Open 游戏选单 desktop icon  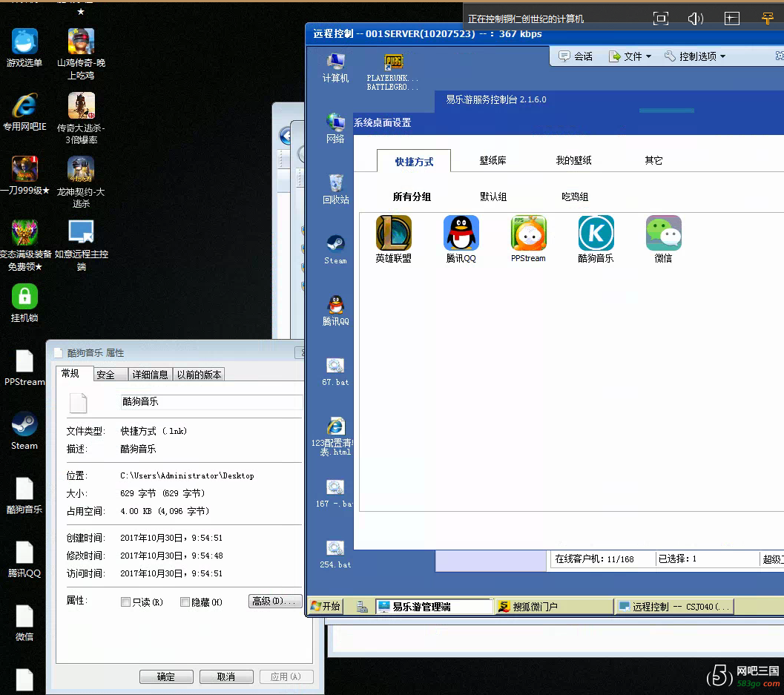tap(24, 48)
